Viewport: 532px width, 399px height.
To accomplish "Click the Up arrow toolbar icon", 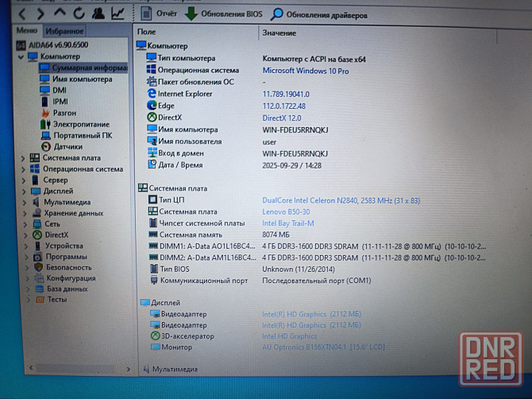I will [x=60, y=14].
